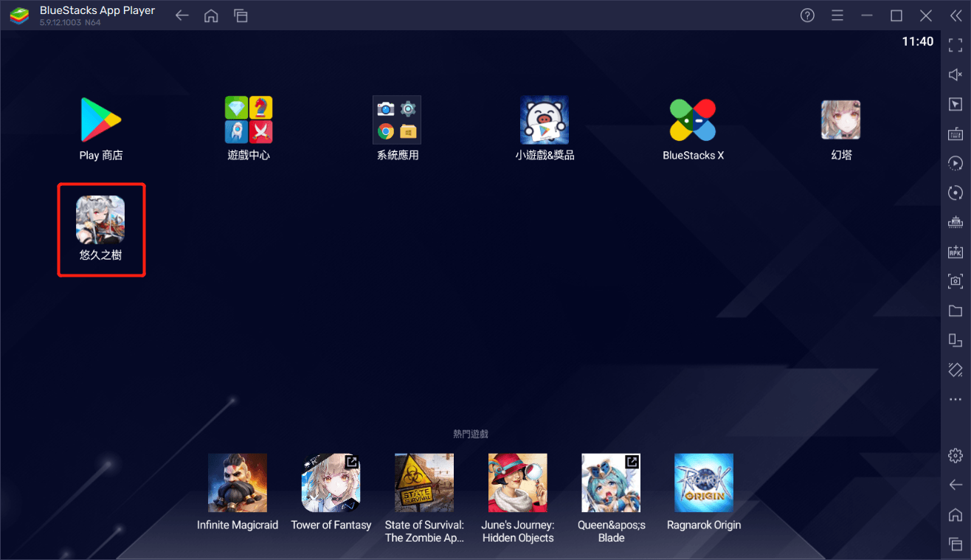Click the 熱門遊戲 label
This screenshot has width=971, height=560.
point(471,434)
